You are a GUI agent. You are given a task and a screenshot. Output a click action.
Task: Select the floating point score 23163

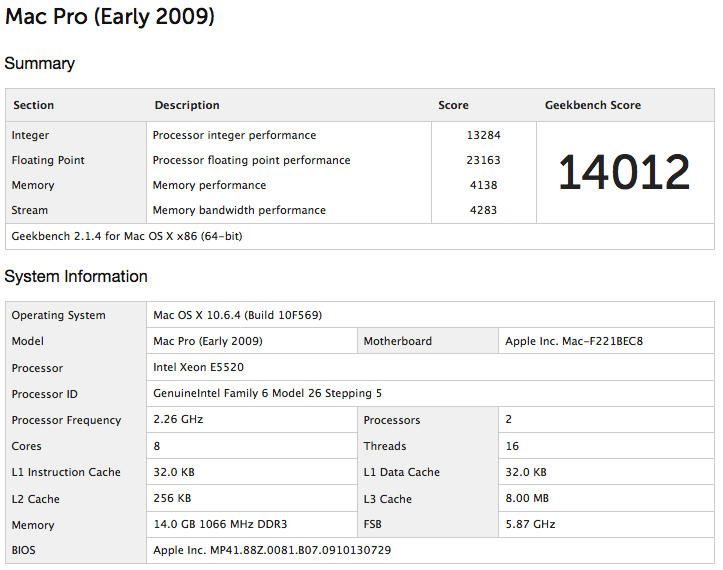[x=483, y=160]
